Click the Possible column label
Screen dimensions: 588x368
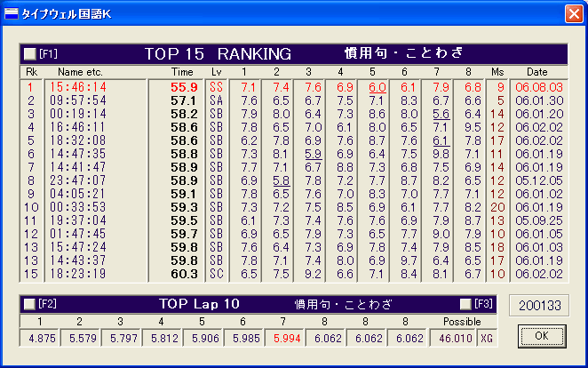[x=462, y=322]
